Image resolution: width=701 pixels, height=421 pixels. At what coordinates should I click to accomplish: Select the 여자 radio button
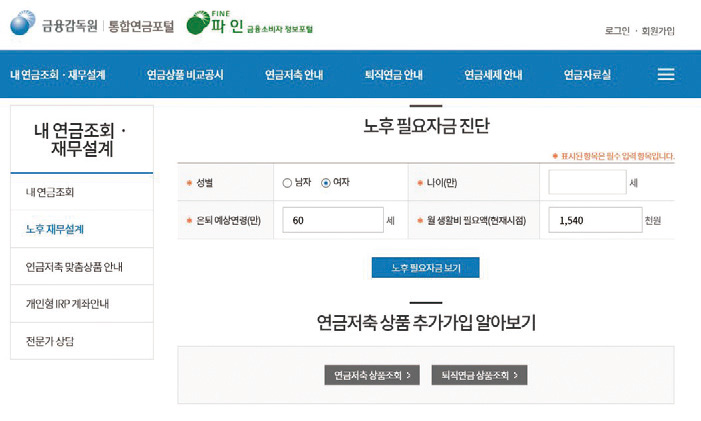(x=325, y=183)
